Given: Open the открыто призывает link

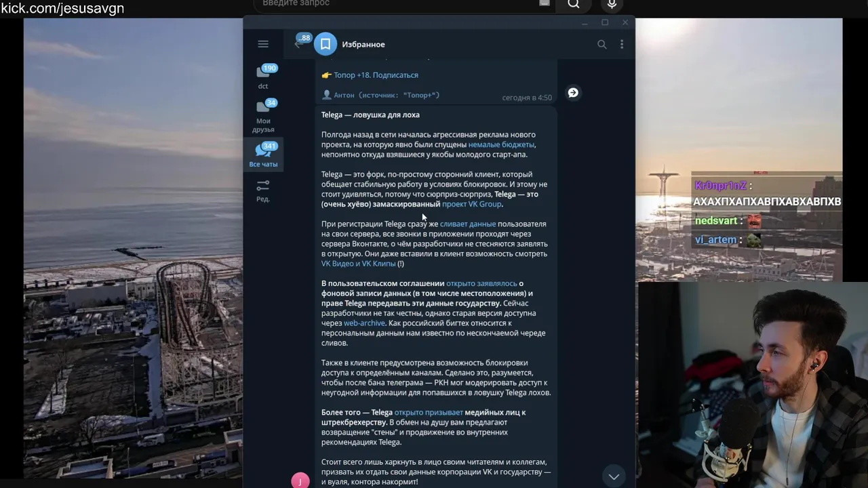Looking at the screenshot, I should (429, 412).
